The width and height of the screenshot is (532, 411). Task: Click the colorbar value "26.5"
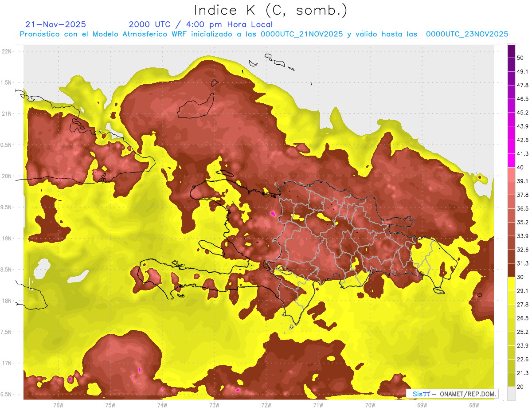coord(523,318)
